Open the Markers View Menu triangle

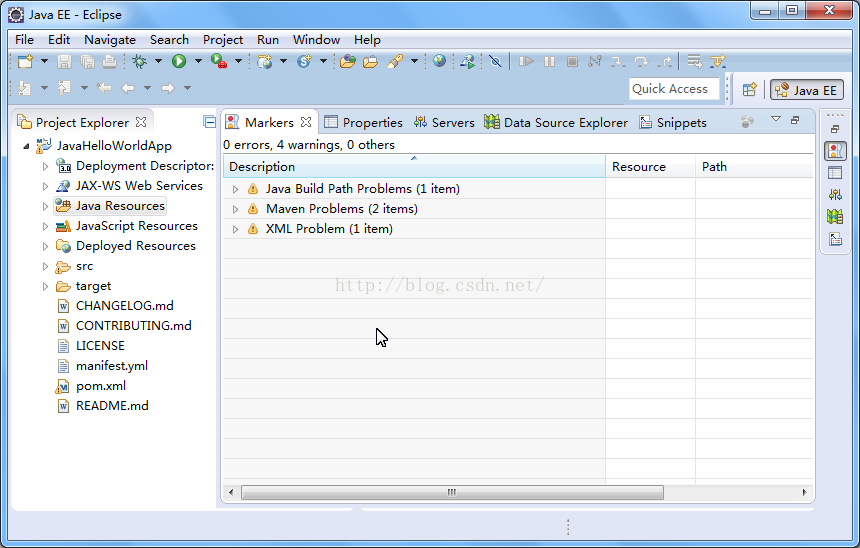pyautogui.click(x=776, y=119)
